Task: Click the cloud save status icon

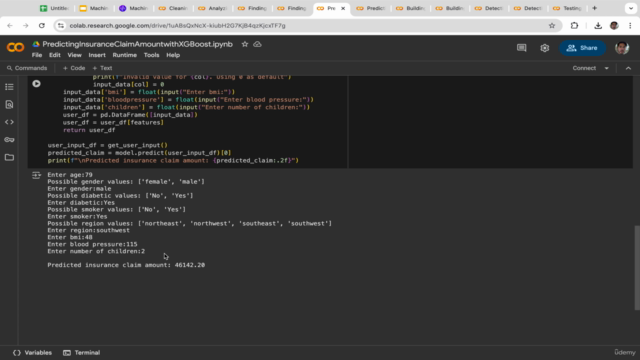Action: pos(257,44)
